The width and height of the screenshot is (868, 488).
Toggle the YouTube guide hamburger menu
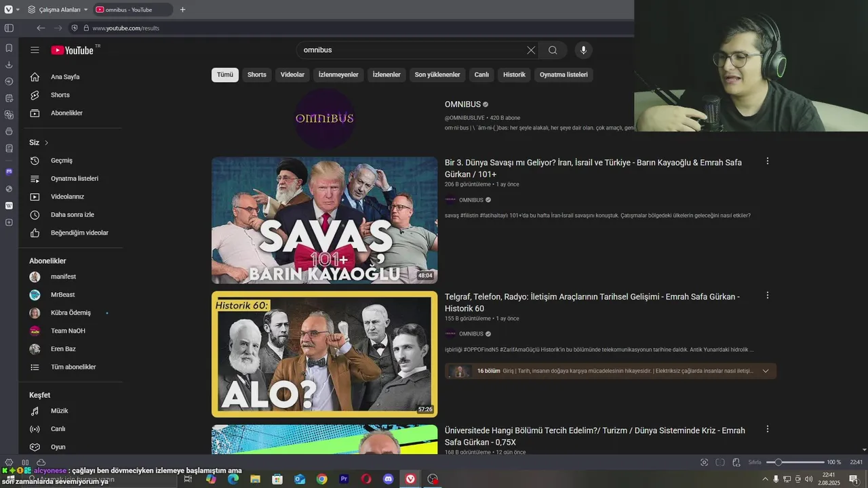(35, 50)
